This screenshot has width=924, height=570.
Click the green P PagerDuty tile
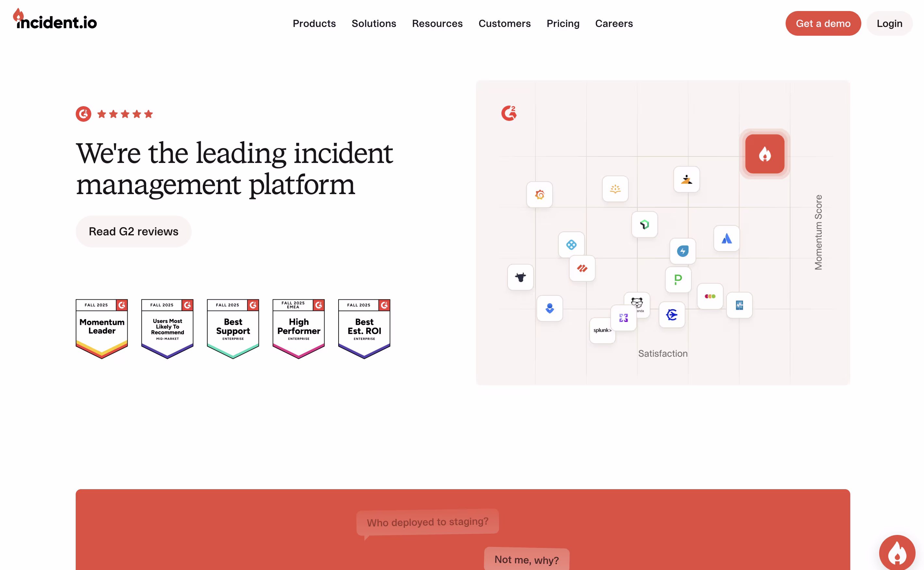678,280
